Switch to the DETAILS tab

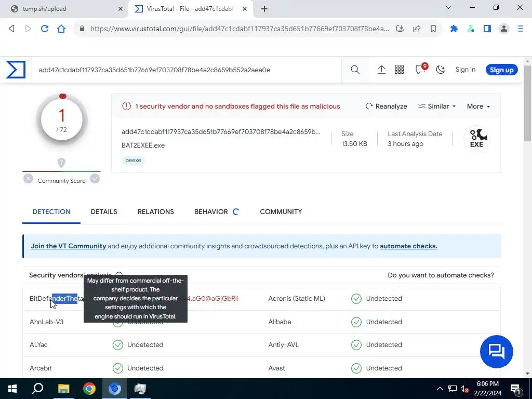(x=104, y=212)
